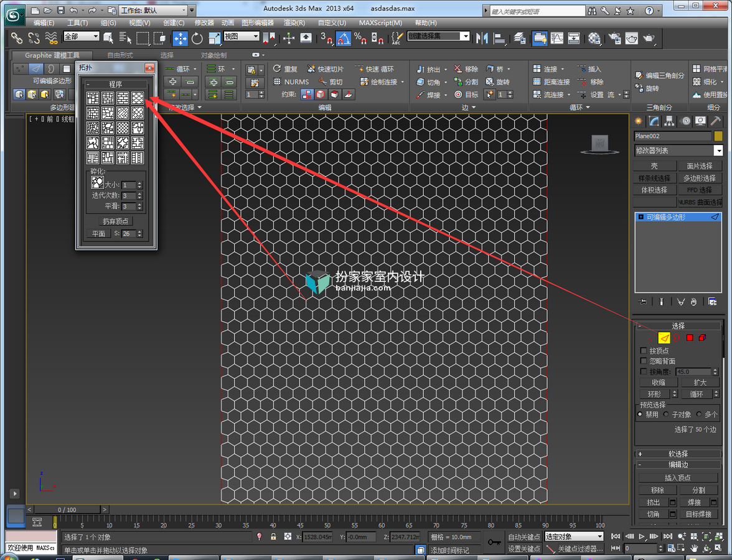This screenshot has width=732, height=560.
Task: Select 禁用 preview selection radio
Action: [x=640, y=414]
